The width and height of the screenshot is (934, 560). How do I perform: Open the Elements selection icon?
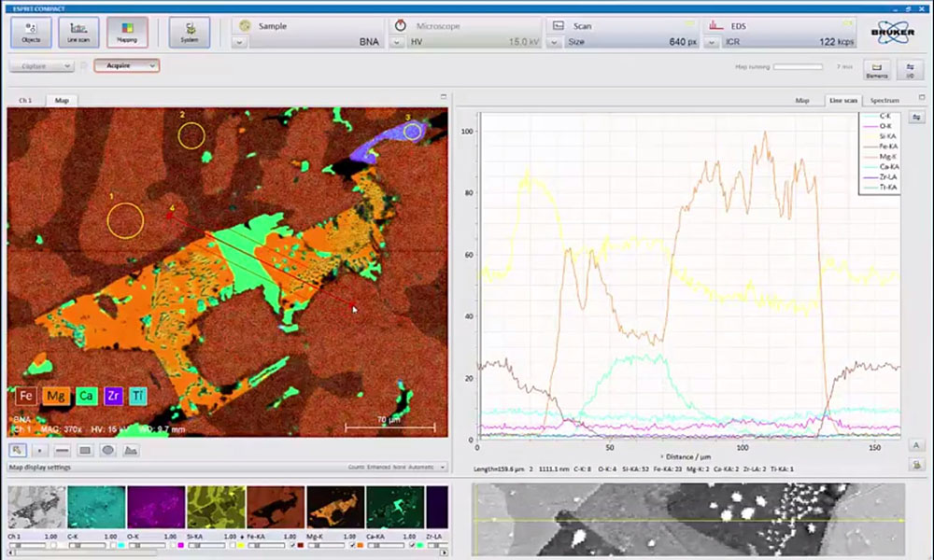pyautogui.click(x=876, y=68)
